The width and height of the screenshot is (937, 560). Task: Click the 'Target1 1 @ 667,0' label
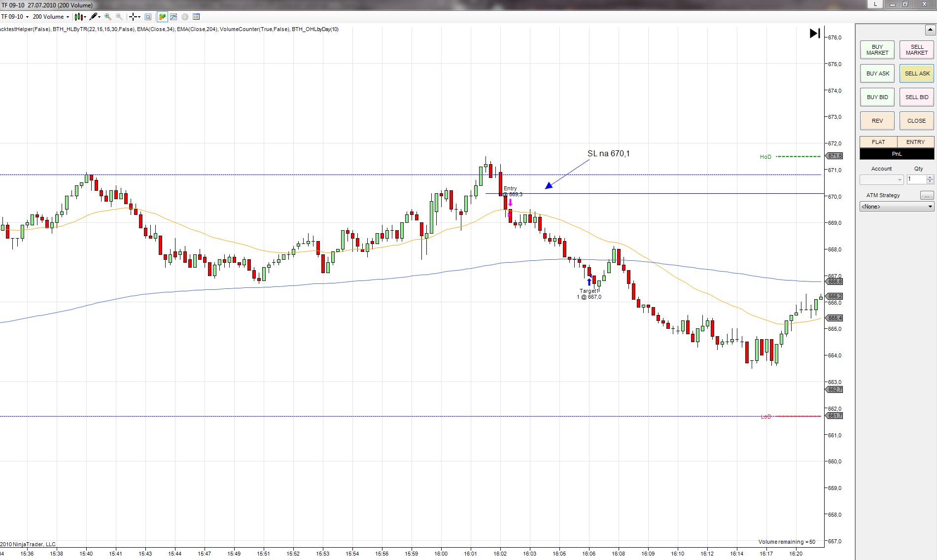589,294
